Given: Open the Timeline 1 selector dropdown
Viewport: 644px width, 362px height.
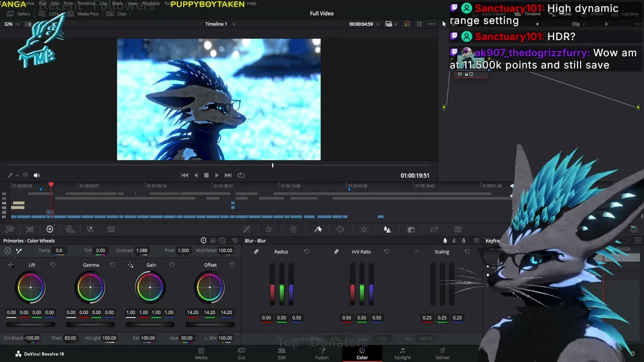Looking at the screenshot, I should 220,24.
